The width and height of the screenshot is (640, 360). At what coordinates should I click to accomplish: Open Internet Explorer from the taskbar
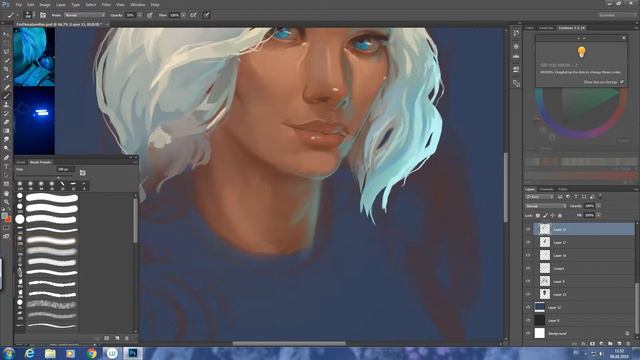[29, 353]
